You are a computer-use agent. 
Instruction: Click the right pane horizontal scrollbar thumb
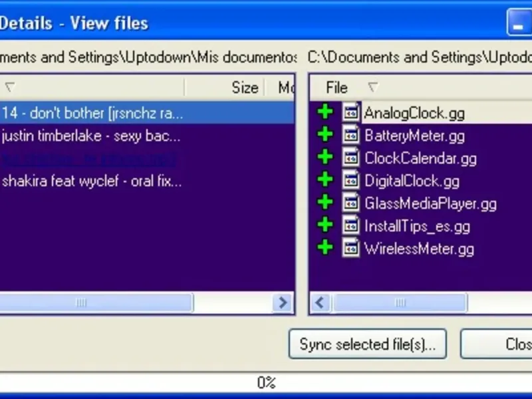[400, 303]
